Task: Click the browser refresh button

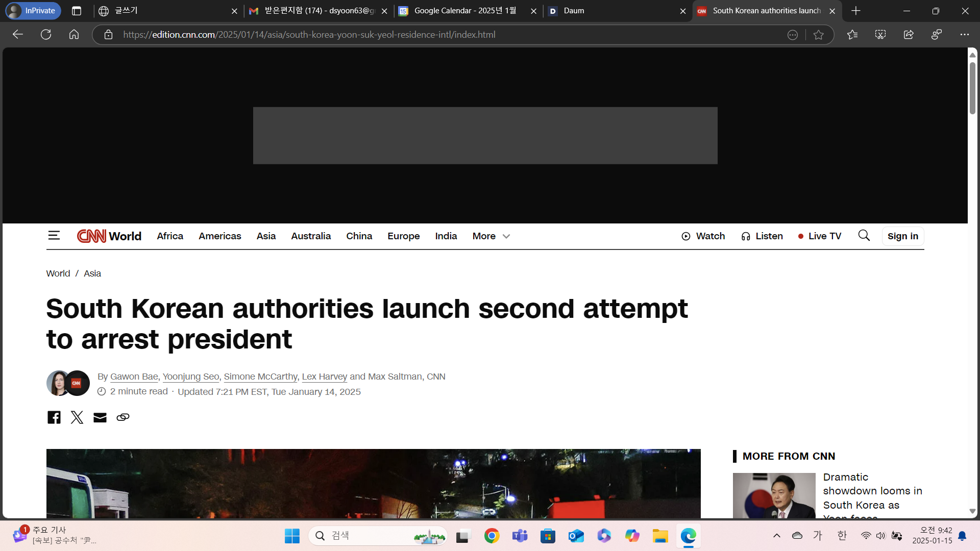Action: [46, 35]
